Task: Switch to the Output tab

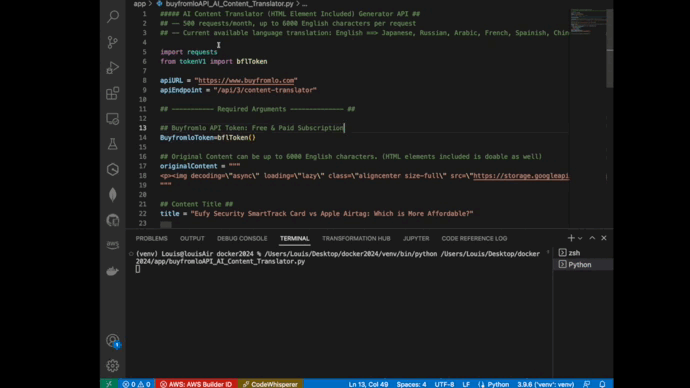Action: click(192, 238)
